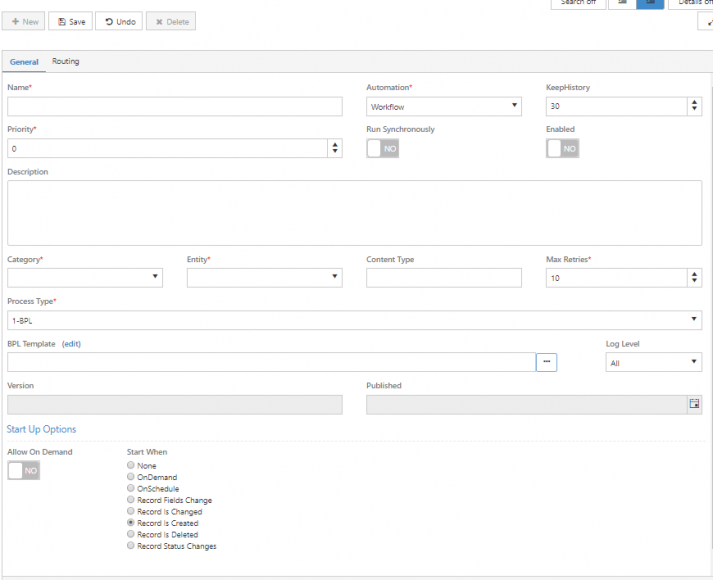This screenshot has width=713, height=580.
Task: Expand the Entity dropdown
Action: coord(265,278)
